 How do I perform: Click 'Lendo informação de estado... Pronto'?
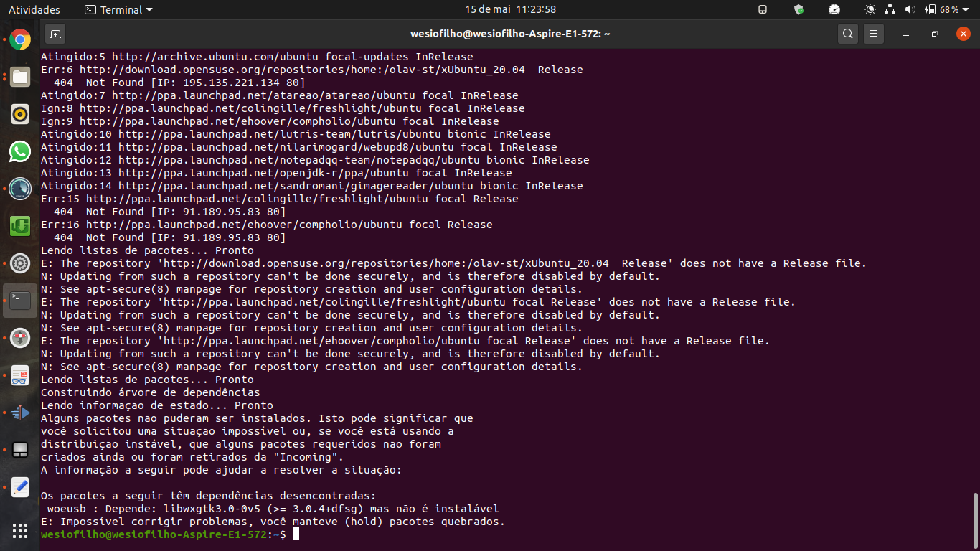coord(157,405)
